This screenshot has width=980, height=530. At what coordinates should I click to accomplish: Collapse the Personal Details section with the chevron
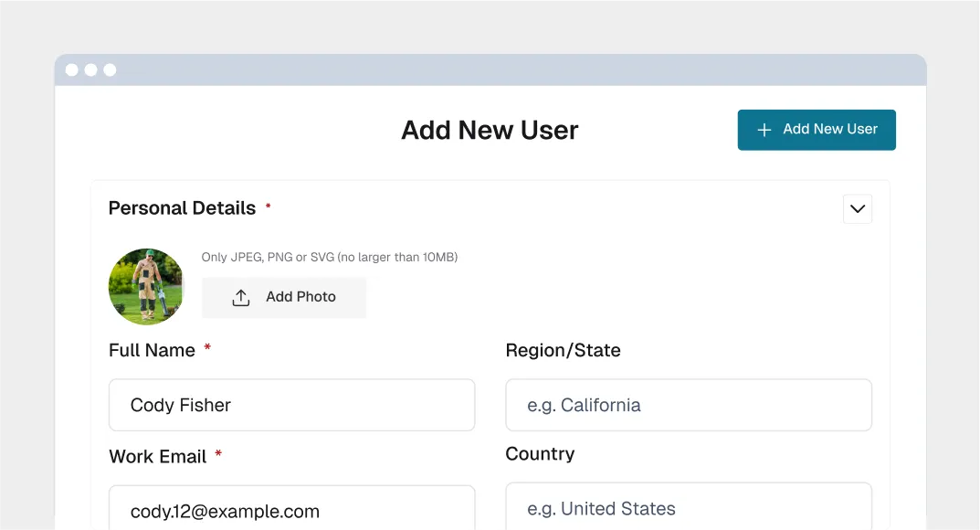point(857,209)
